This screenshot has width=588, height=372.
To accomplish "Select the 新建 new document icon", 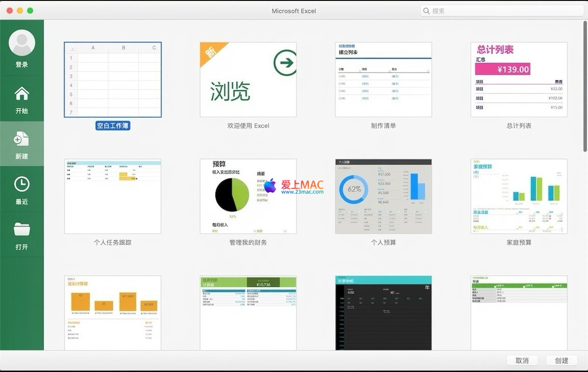I will point(22,139).
